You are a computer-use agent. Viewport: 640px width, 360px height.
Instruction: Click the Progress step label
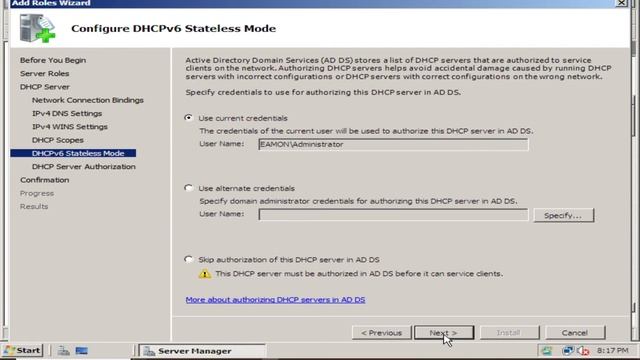tap(37, 193)
